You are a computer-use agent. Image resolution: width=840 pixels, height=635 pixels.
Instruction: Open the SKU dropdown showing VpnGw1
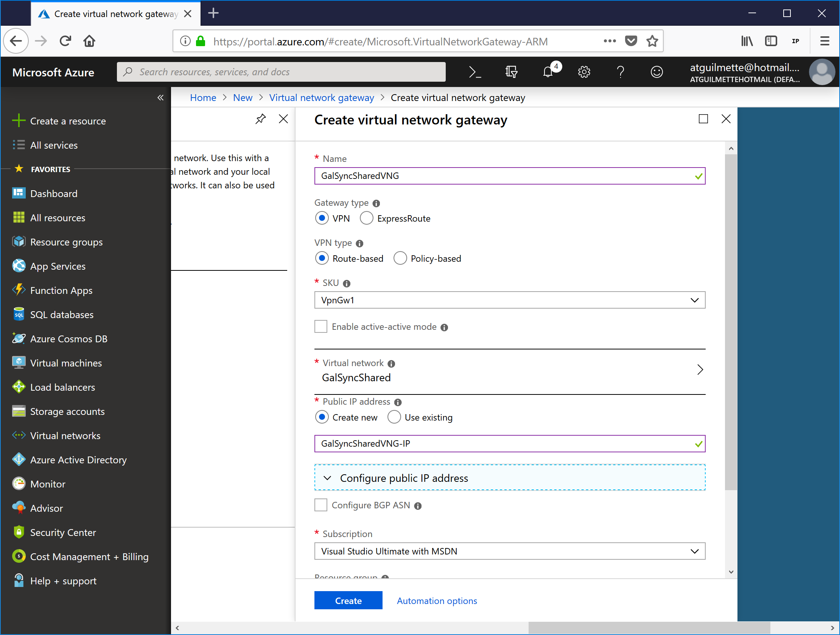coord(509,300)
